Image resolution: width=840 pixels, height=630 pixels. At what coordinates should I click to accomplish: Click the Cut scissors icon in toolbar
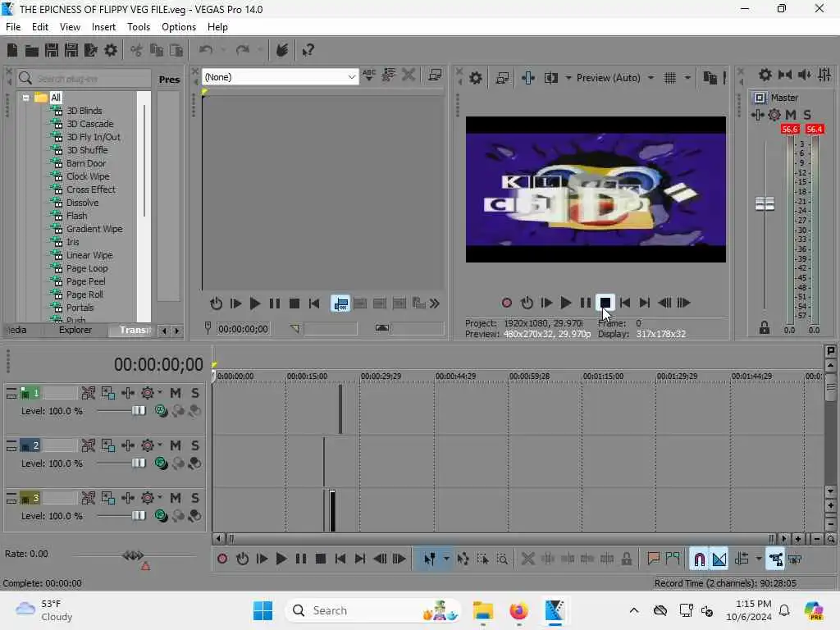137,50
